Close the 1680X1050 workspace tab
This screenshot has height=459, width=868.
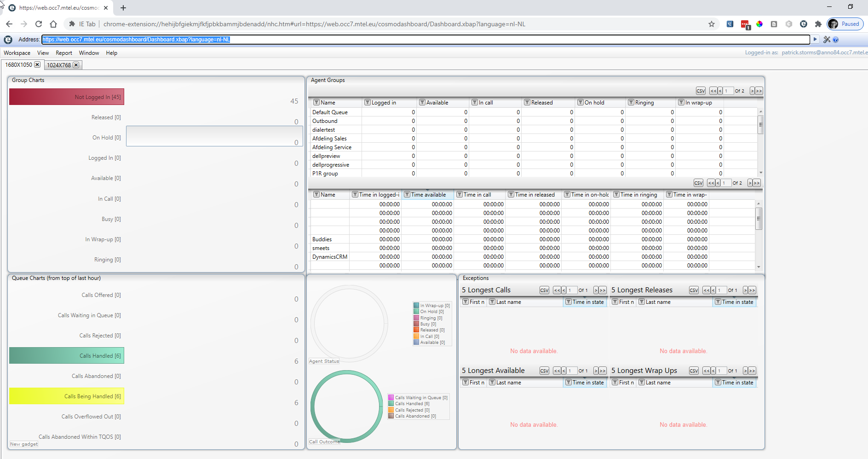pos(37,65)
